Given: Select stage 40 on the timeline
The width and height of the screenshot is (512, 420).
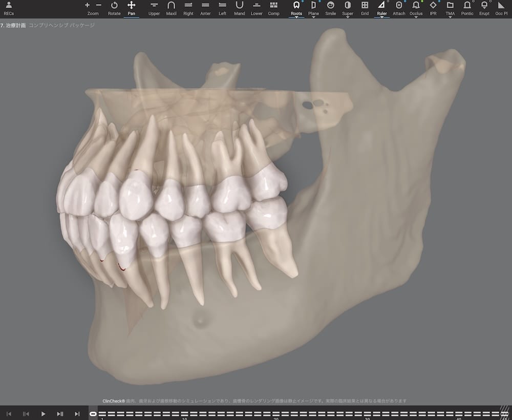Looking at the screenshot, I should click(459, 414).
